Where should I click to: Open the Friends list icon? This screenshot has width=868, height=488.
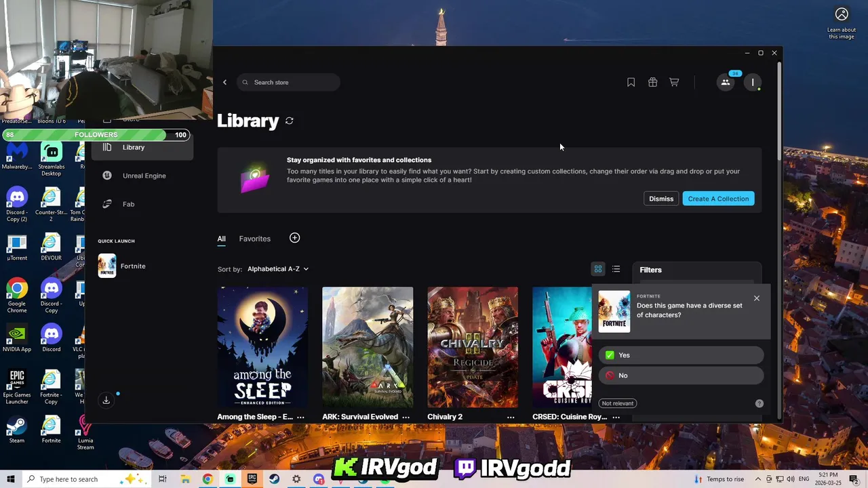click(726, 82)
